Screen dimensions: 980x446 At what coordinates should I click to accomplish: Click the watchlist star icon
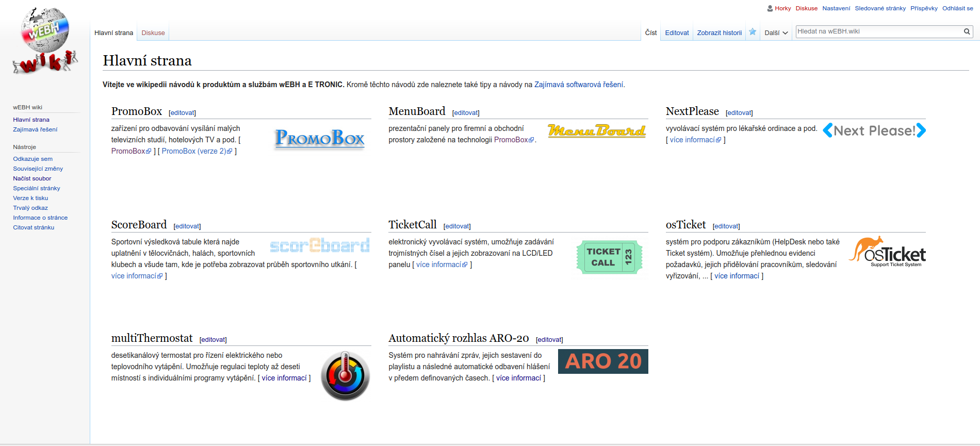753,32
